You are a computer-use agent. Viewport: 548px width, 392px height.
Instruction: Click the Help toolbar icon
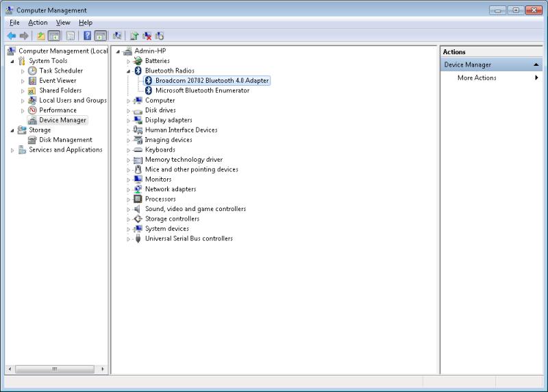click(87, 36)
